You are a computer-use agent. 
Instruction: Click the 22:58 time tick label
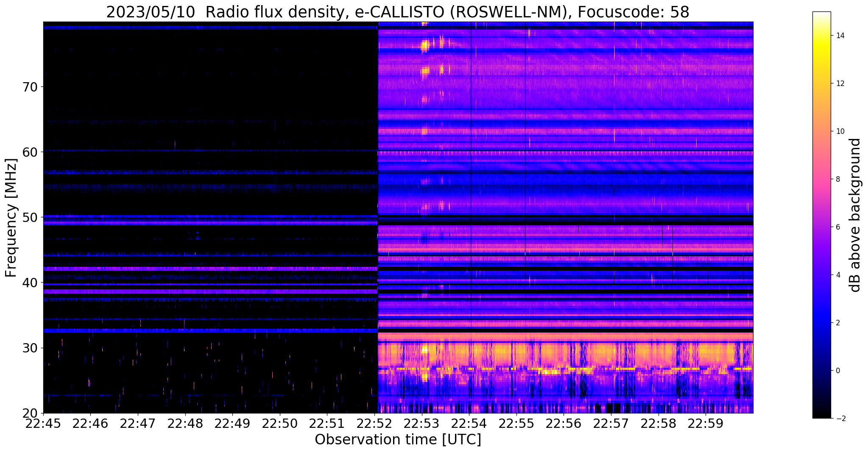coord(659,424)
